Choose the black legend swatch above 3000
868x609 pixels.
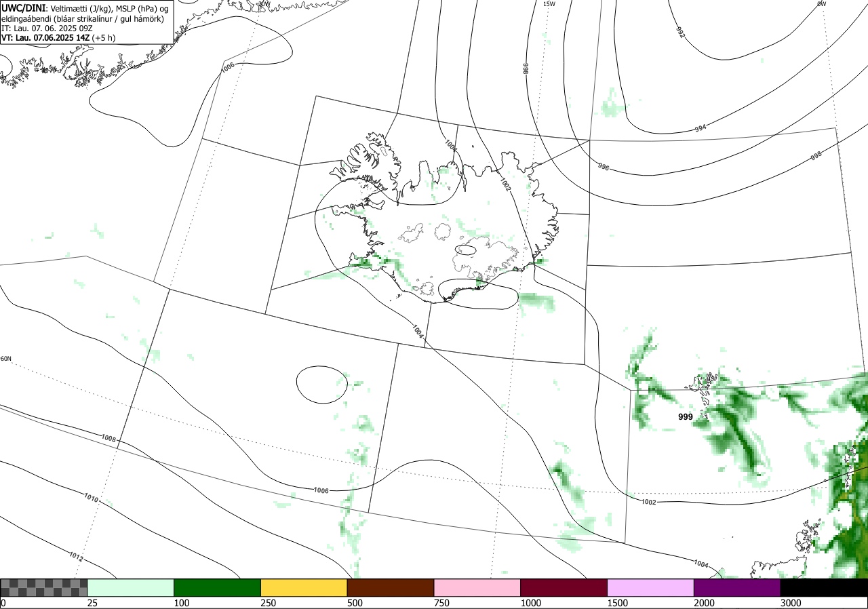(x=824, y=587)
